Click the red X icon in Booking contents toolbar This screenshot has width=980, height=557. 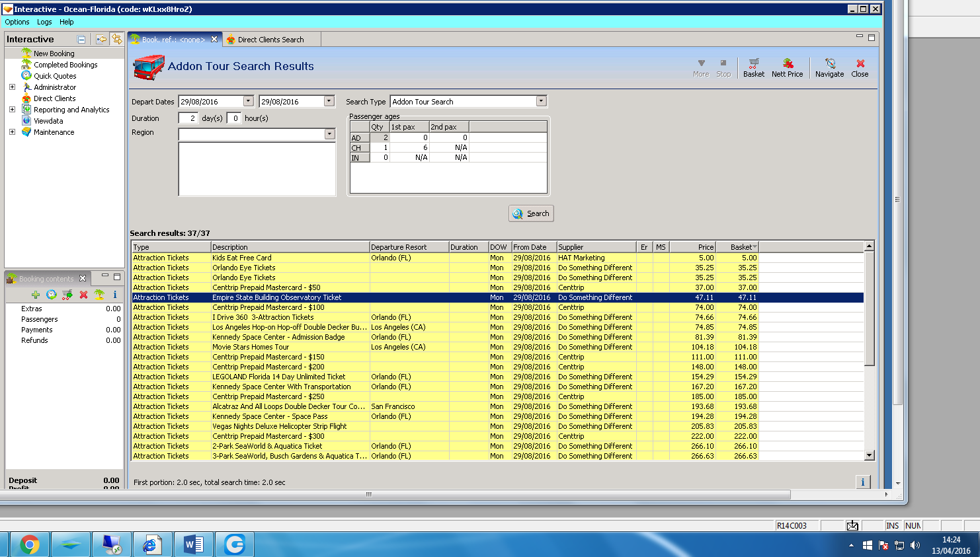83,295
